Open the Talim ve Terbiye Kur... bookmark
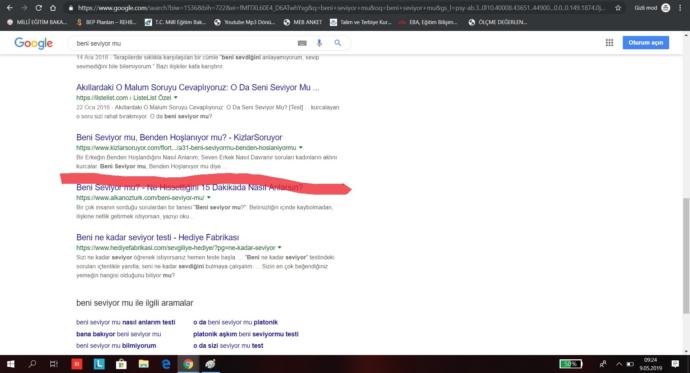Viewport: 690px width, 373px height. [x=360, y=22]
